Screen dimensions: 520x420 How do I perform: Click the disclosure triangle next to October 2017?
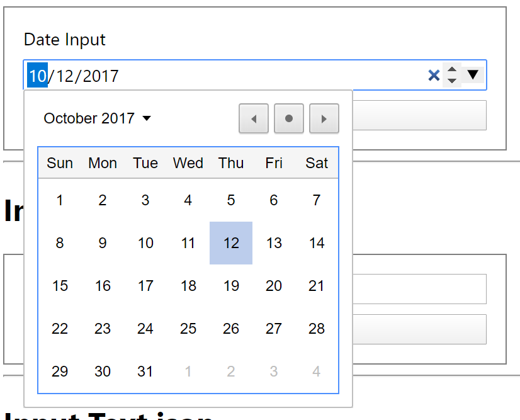147,118
